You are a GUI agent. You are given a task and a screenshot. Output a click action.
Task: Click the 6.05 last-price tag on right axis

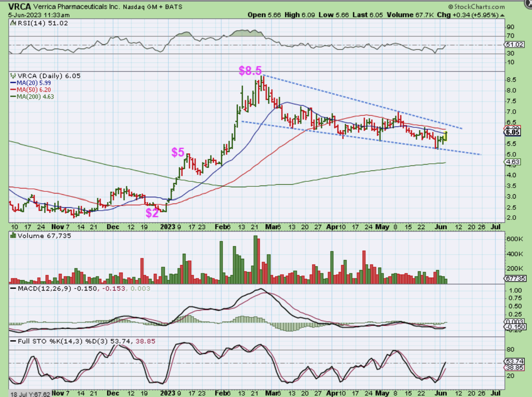click(x=513, y=132)
